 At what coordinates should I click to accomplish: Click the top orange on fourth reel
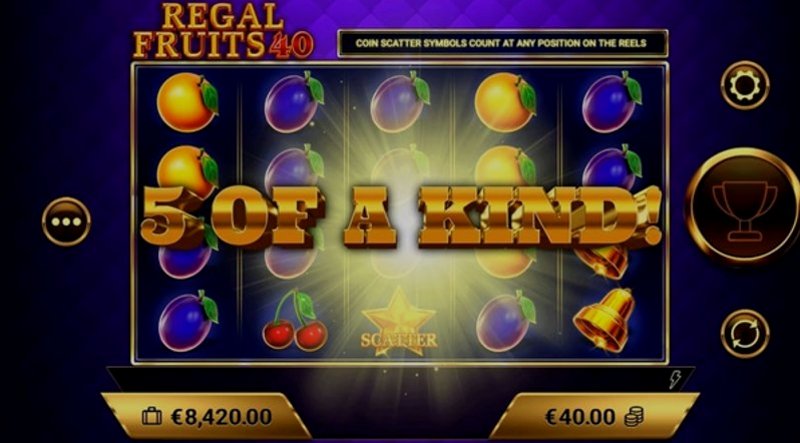pyautogui.click(x=505, y=103)
